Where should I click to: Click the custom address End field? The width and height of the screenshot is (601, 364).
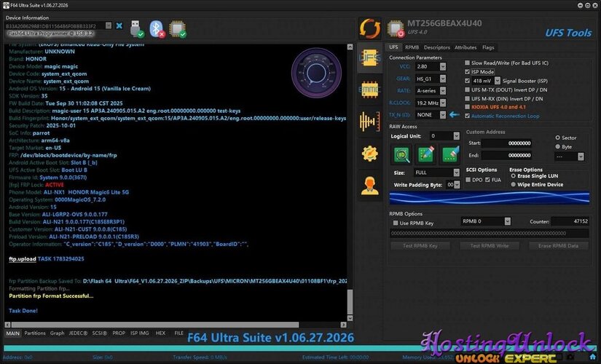click(507, 155)
